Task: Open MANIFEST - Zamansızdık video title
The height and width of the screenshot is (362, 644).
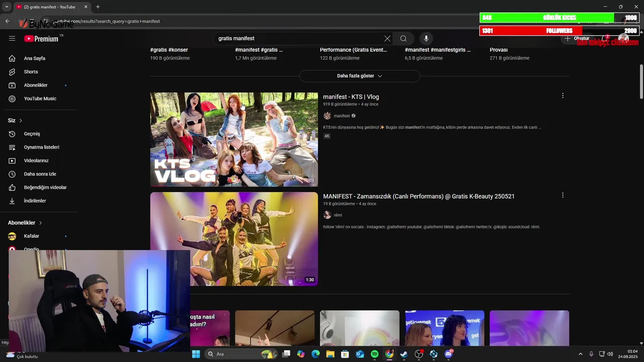Action: pos(419,196)
